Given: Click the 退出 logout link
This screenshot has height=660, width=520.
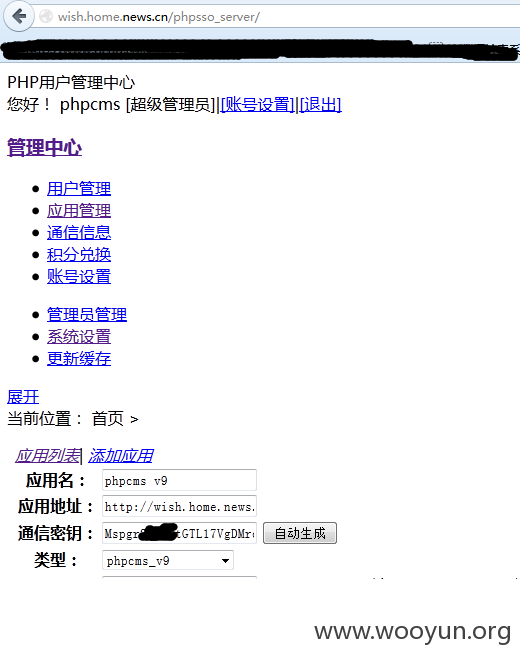Looking at the screenshot, I should tap(320, 104).
